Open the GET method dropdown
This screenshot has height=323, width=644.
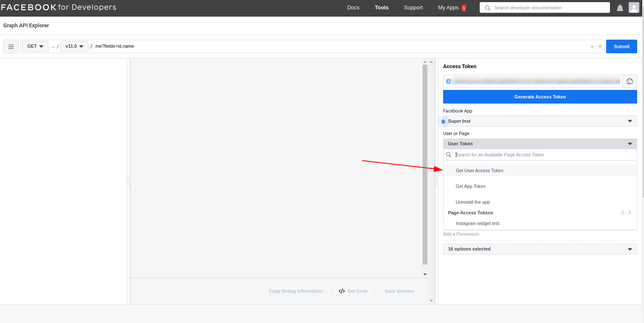tap(35, 46)
